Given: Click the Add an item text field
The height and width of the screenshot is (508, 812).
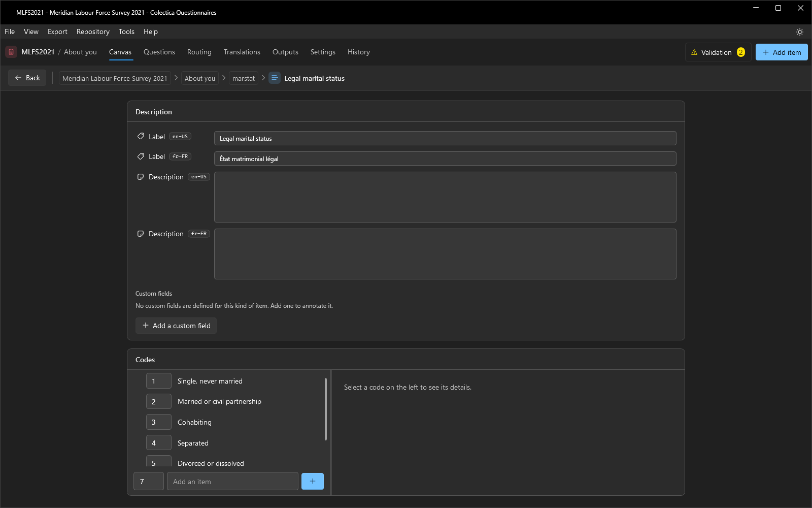Looking at the screenshot, I should 232,481.
